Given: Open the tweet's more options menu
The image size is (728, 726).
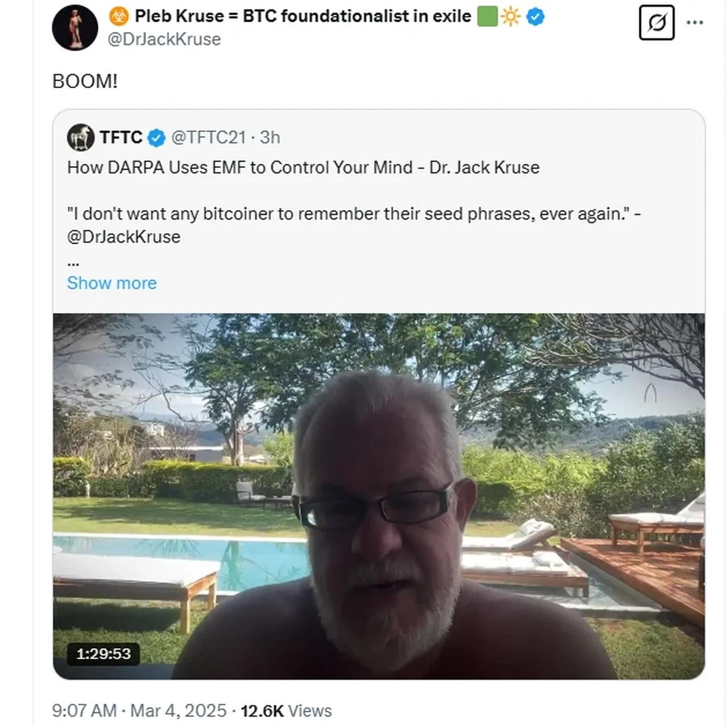Looking at the screenshot, I should click(695, 23).
